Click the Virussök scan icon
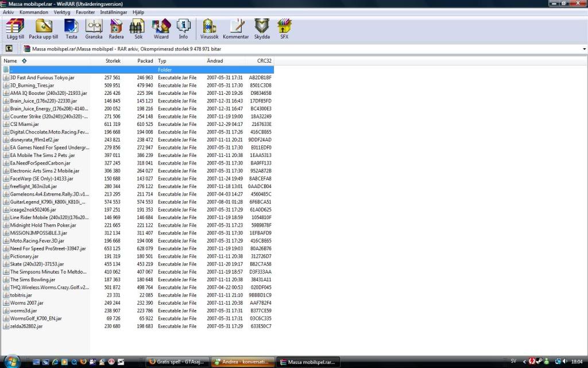 point(209,29)
